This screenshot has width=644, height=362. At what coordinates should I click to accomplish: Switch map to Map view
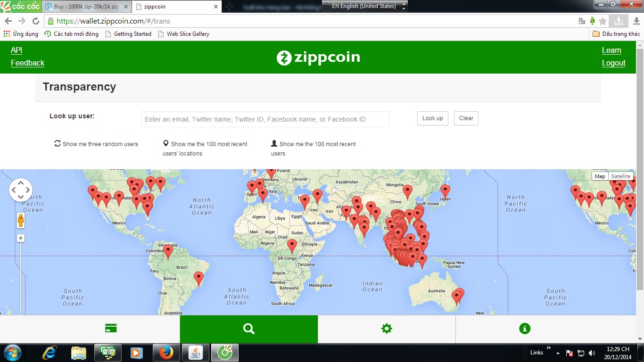(x=600, y=176)
